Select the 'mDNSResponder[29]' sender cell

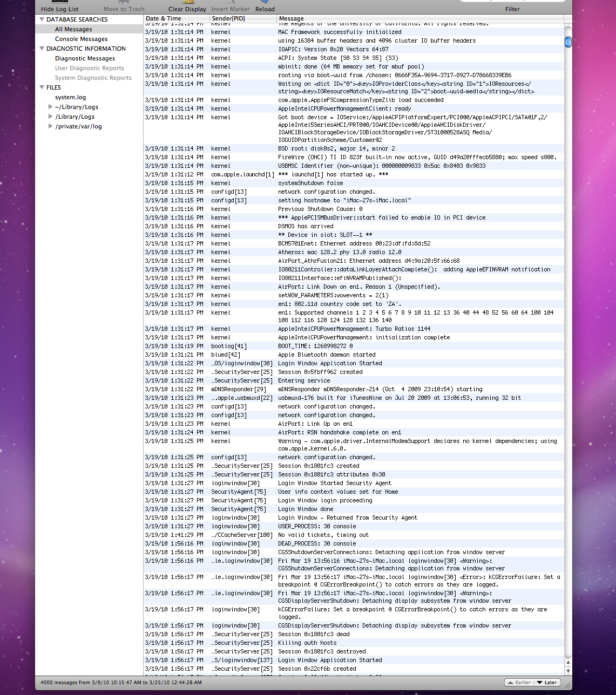[239, 389]
